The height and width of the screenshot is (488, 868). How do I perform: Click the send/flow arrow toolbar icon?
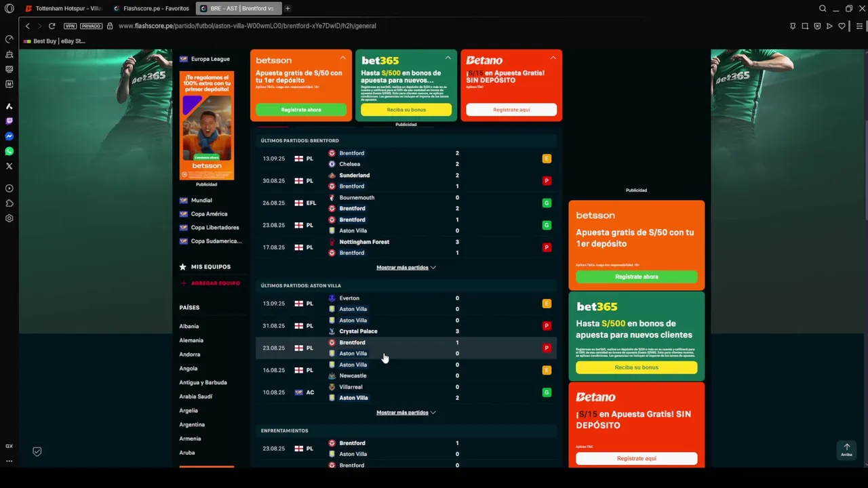[829, 26]
